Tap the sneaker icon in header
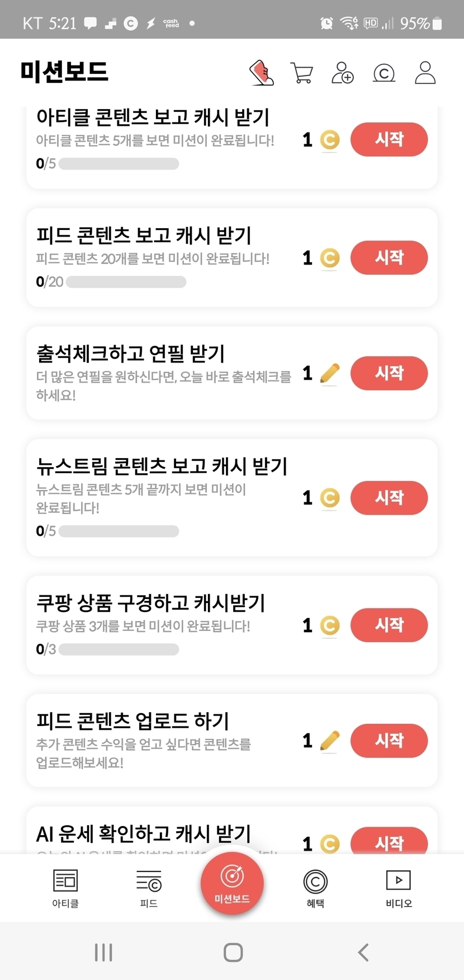This screenshot has height=980, width=464. tap(261, 73)
